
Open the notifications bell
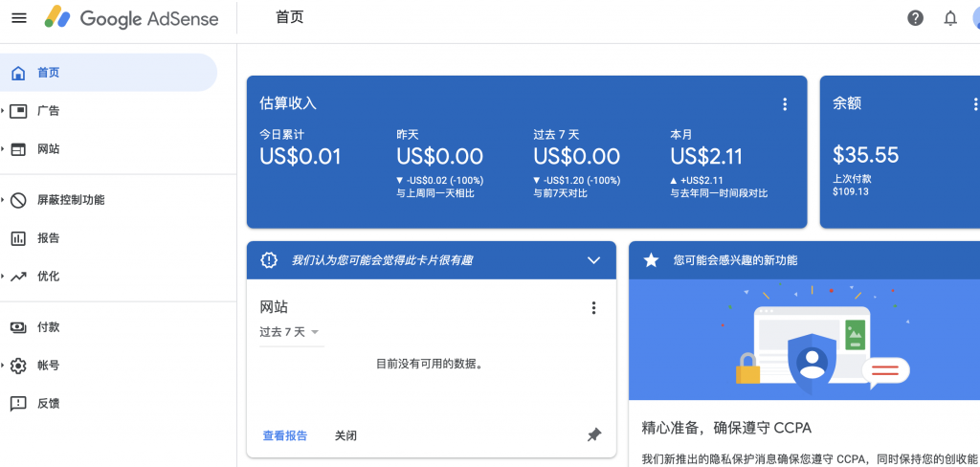(x=950, y=18)
